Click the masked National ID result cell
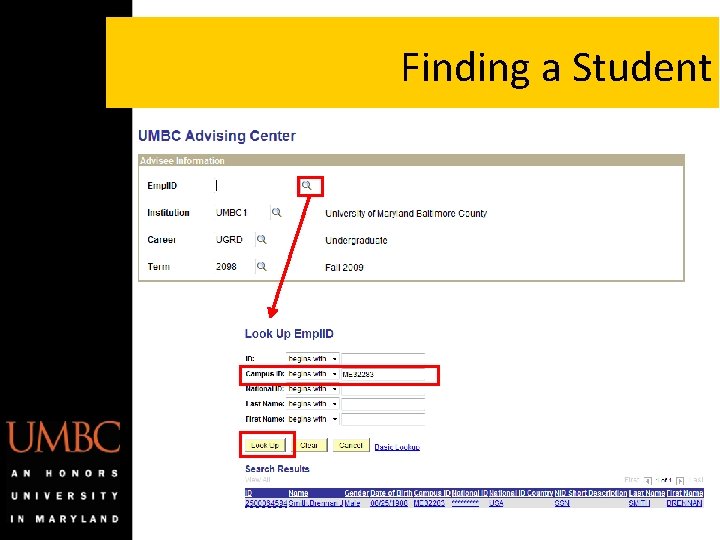The width and height of the screenshot is (720, 540). click(465, 503)
